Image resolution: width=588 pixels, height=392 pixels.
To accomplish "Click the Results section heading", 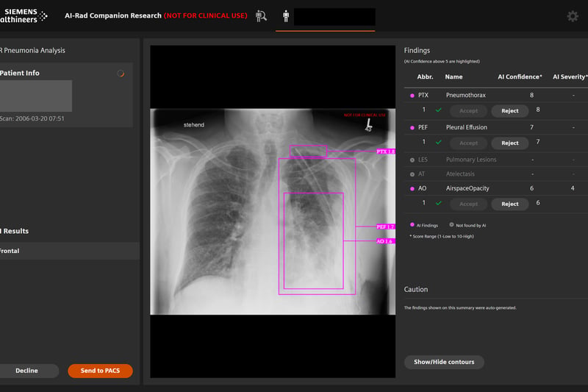I will click(x=14, y=231).
